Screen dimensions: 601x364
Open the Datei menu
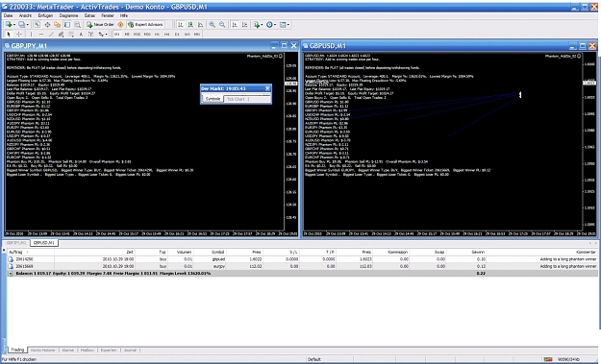coord(8,15)
